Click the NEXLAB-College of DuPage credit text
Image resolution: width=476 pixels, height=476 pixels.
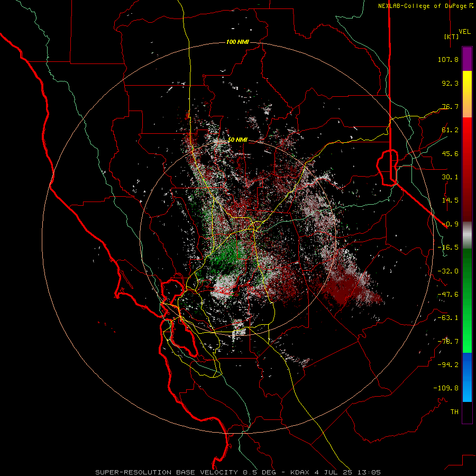425,6
